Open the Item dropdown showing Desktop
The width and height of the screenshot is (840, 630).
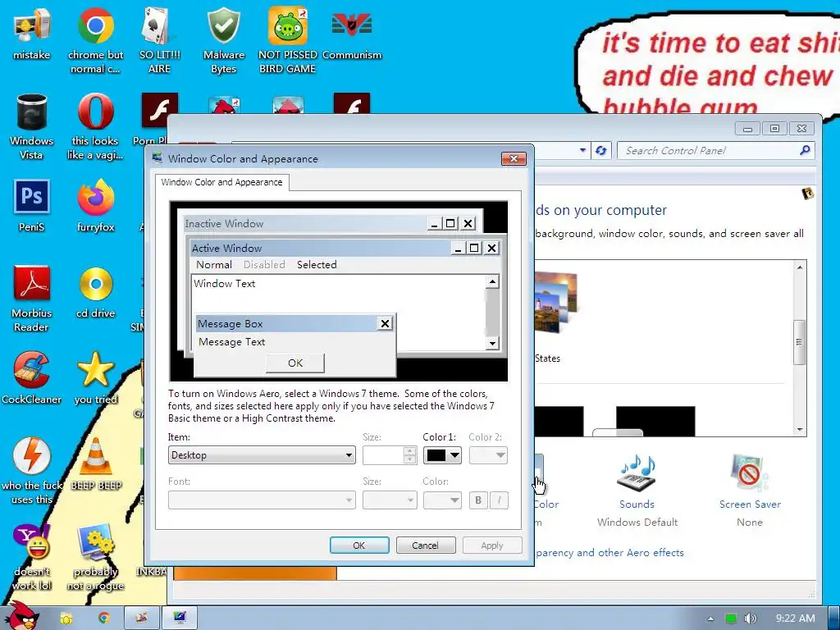tap(262, 455)
